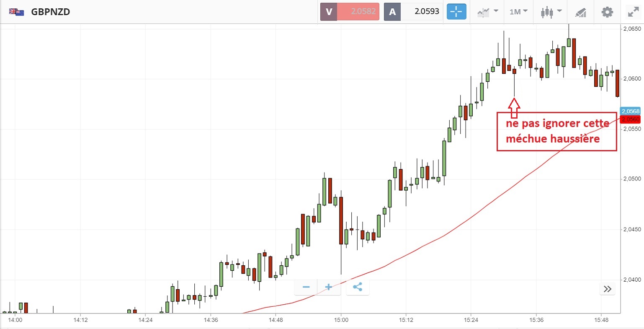The width and height of the screenshot is (644, 329).
Task: Select the drawing tools pencil icon
Action: click(580, 12)
